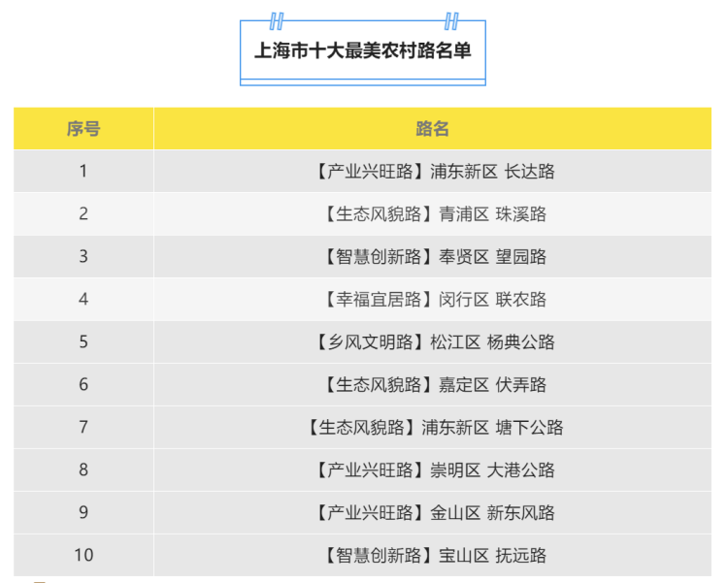Click serial number 1 cell
Image resolution: width=728 pixels, height=583 pixels.
(x=83, y=172)
